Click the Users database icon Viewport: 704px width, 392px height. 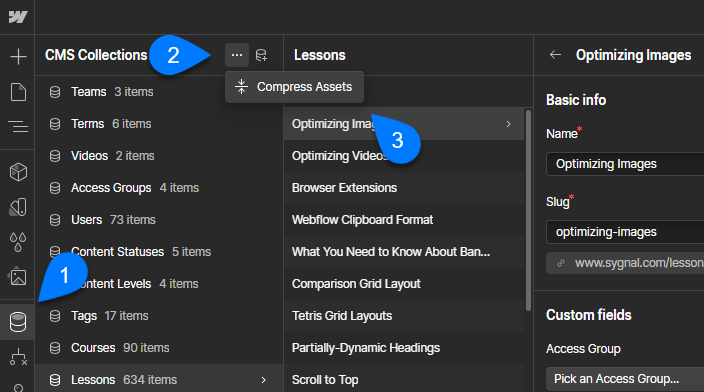point(55,220)
